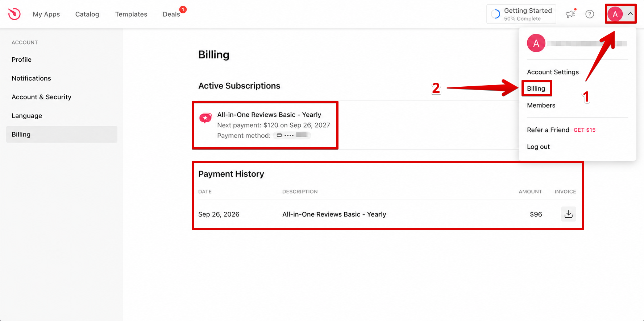Viewport: 644px width, 321px height.
Task: Select Billing in the account sidebar
Action: pos(62,134)
